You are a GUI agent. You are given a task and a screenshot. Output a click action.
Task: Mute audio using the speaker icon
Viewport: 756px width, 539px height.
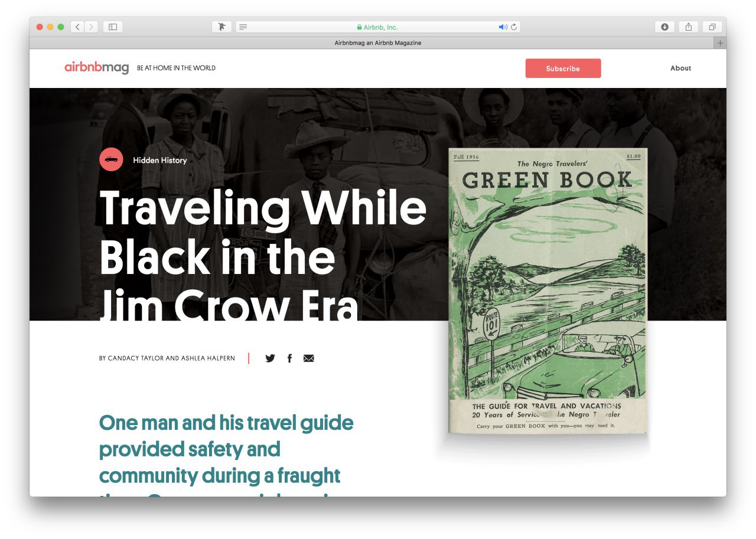(x=503, y=27)
